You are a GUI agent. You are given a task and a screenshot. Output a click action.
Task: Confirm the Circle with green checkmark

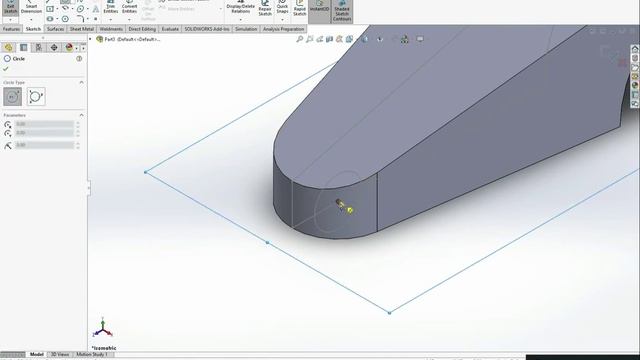click(6, 69)
